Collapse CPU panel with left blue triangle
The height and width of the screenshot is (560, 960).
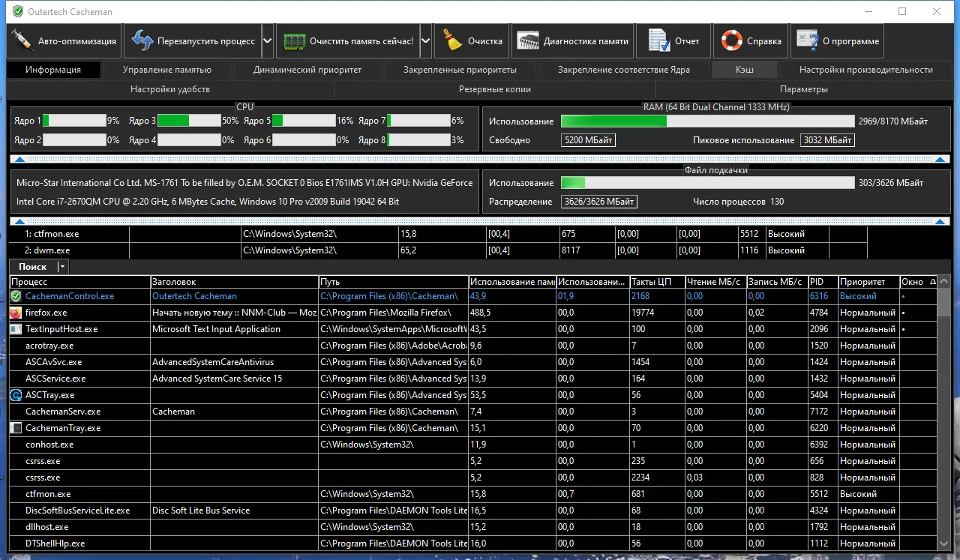coord(20,159)
